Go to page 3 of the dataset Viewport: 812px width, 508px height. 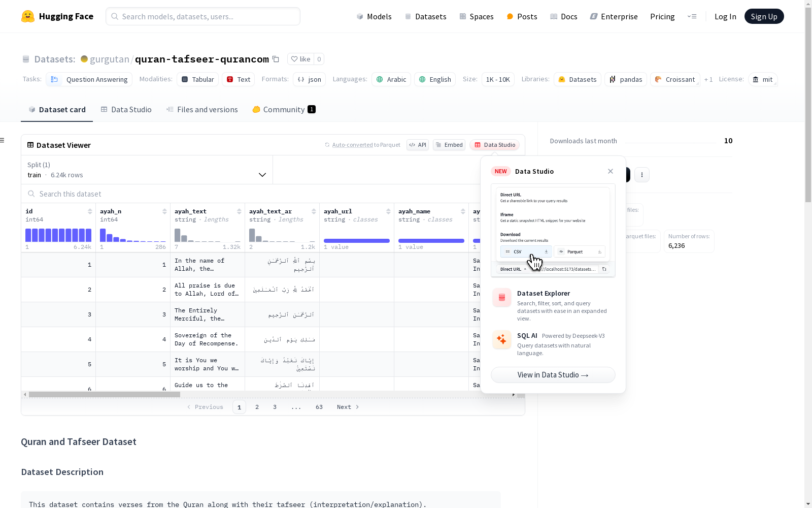click(x=275, y=407)
